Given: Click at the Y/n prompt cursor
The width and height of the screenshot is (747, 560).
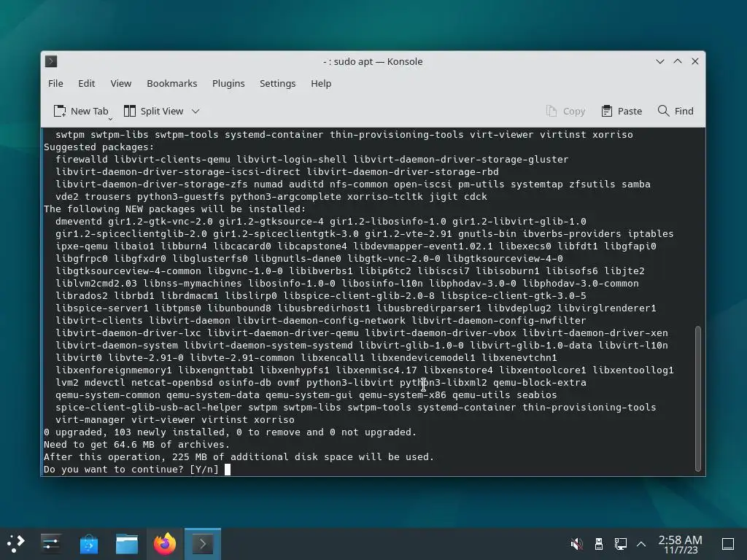Looking at the screenshot, I should pos(228,470).
